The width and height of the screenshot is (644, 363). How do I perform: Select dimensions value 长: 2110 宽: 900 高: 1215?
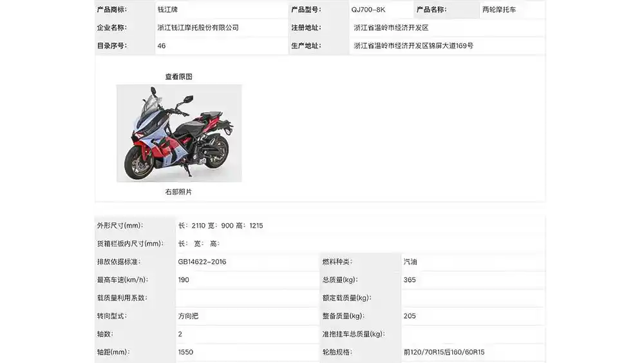(220, 225)
